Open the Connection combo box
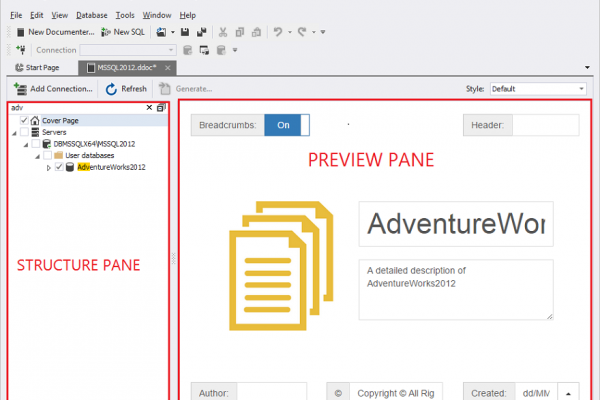 (128, 50)
